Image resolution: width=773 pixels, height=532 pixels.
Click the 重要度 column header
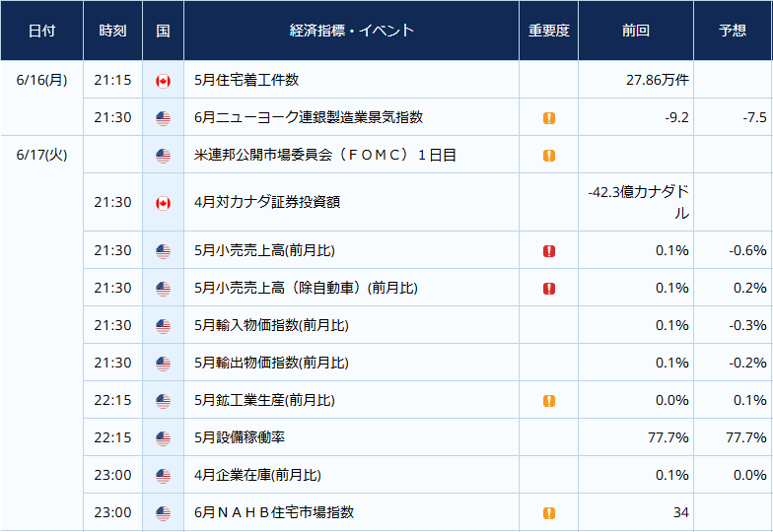[x=548, y=31]
